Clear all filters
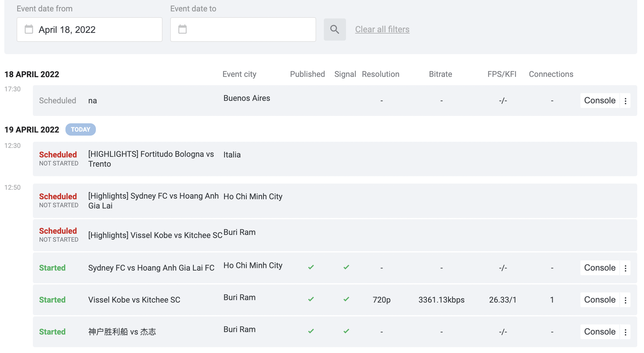 pyautogui.click(x=382, y=30)
